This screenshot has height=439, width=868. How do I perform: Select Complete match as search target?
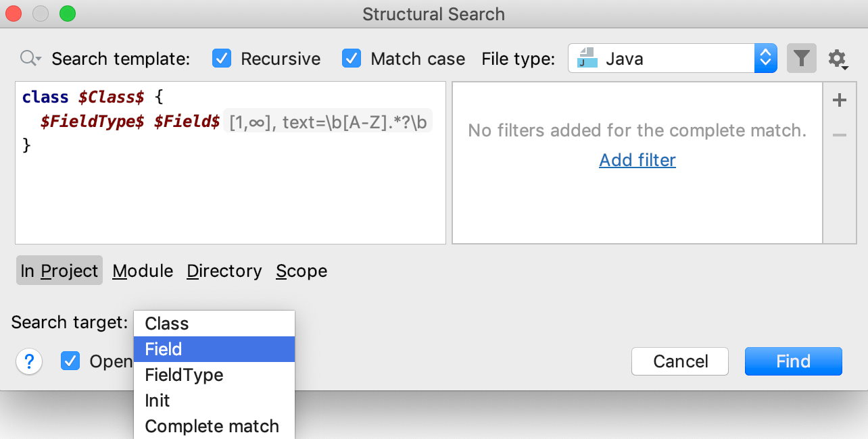(214, 426)
